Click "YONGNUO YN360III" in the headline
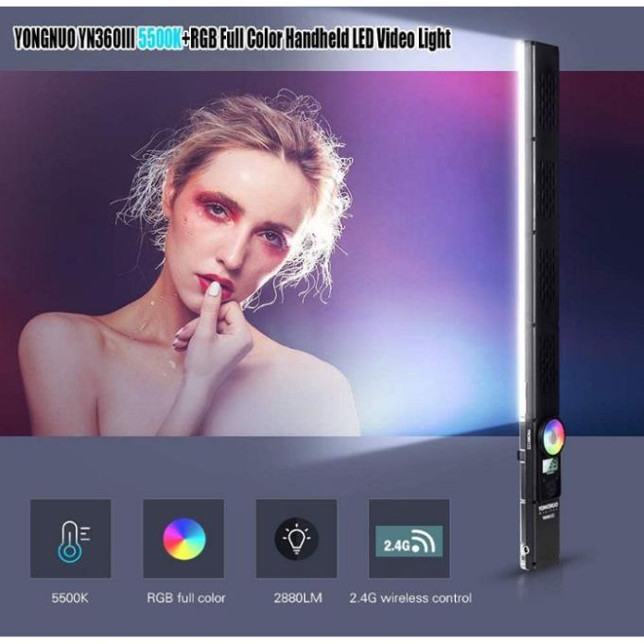Screen dimensions: 644x644 pyautogui.click(x=71, y=39)
